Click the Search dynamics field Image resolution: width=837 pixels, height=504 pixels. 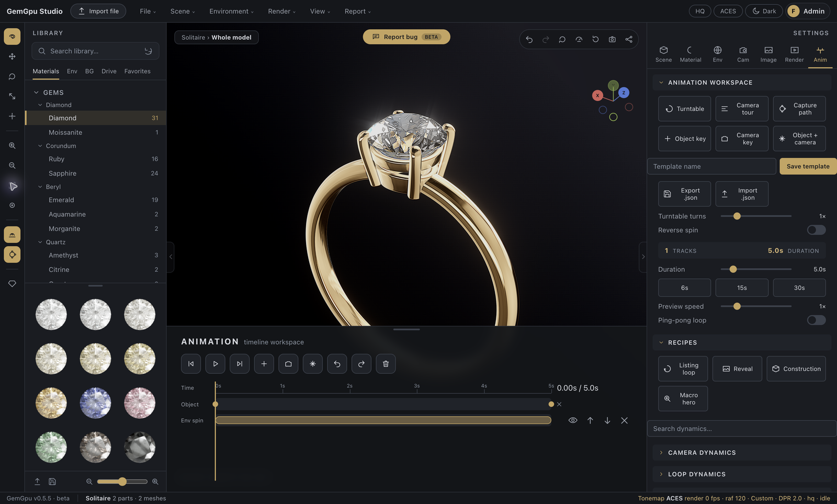click(742, 429)
